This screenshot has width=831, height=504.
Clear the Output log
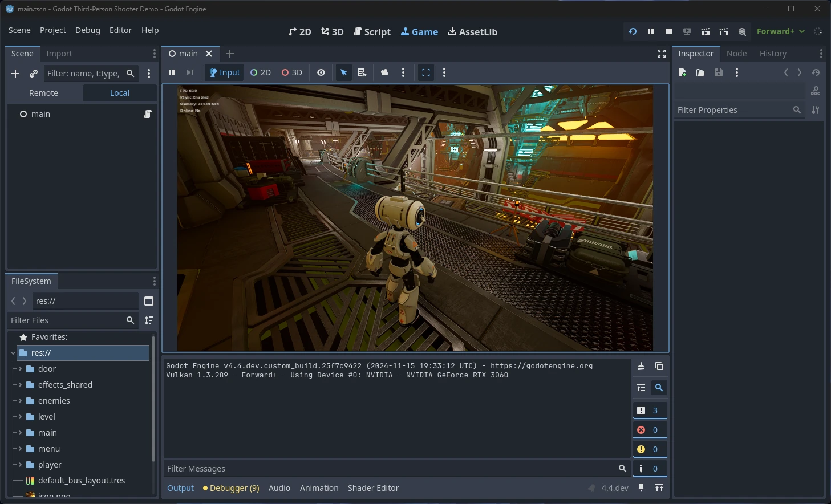641,366
